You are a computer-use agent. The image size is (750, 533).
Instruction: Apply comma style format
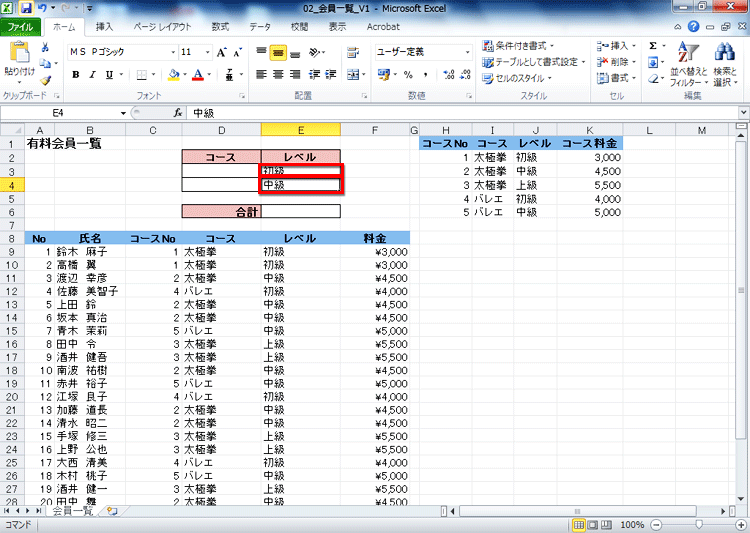[x=425, y=75]
